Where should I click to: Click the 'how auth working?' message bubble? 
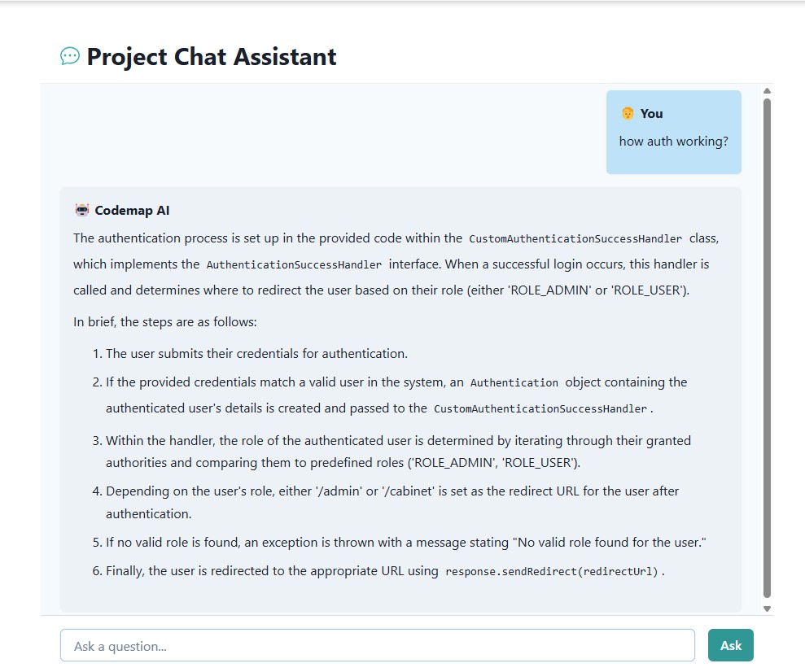(674, 133)
